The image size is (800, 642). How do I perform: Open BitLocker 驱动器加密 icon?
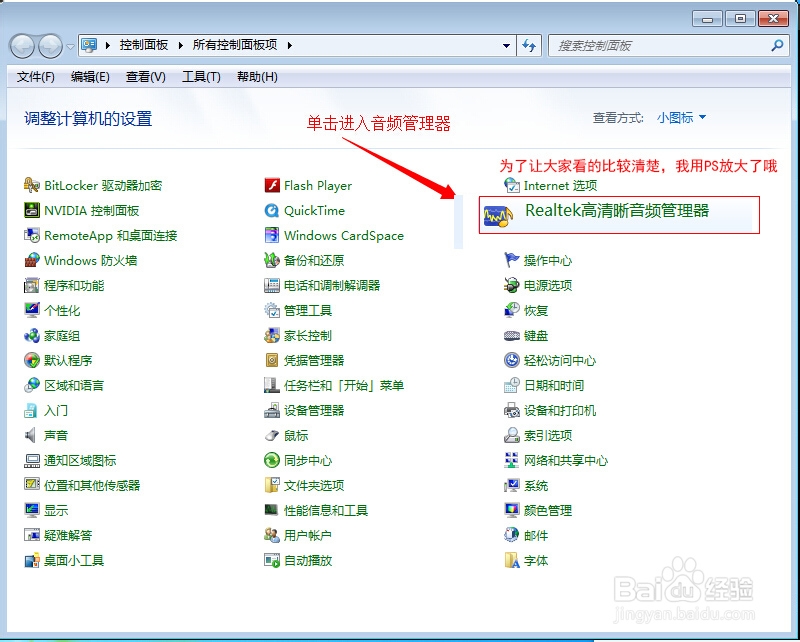coord(32,185)
